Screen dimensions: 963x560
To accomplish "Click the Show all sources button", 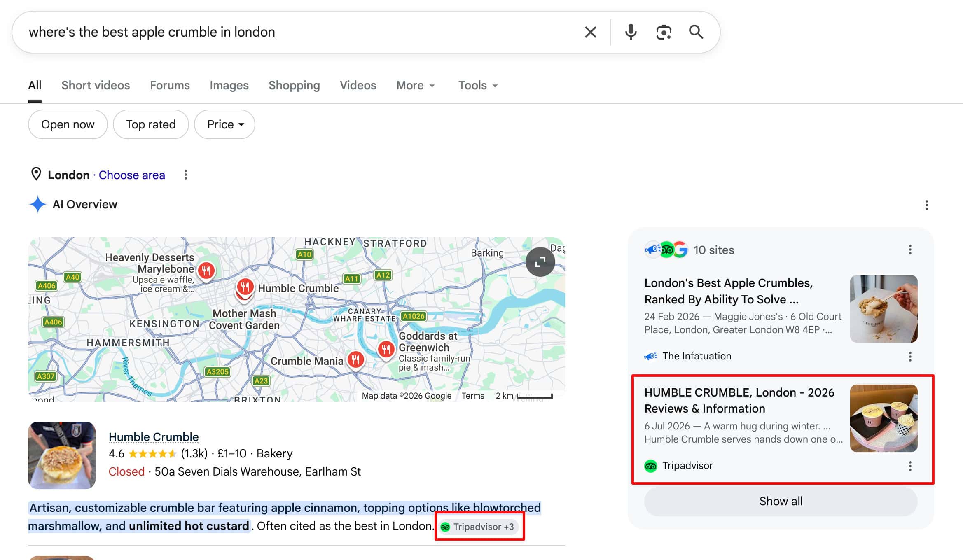I will pyautogui.click(x=781, y=501).
